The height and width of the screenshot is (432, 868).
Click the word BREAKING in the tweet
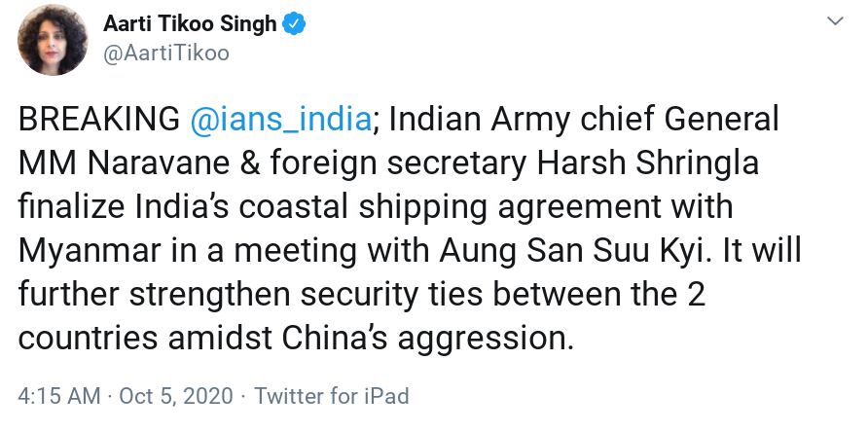click(x=97, y=120)
